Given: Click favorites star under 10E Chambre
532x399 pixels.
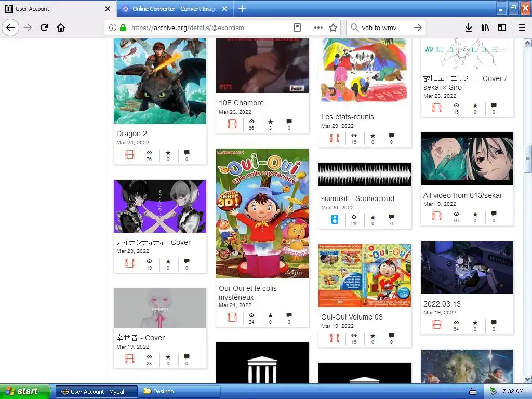Looking at the screenshot, I should click(270, 122).
